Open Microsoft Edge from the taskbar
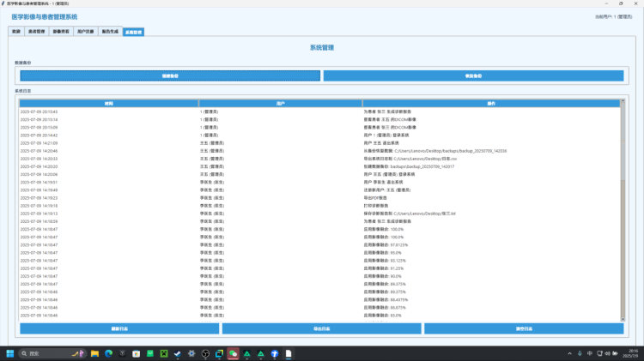 pos(109,353)
